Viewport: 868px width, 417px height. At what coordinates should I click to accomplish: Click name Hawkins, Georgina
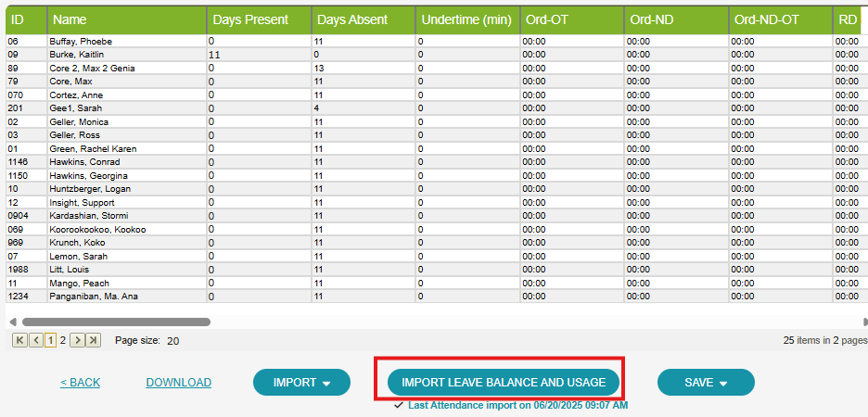[x=88, y=176]
